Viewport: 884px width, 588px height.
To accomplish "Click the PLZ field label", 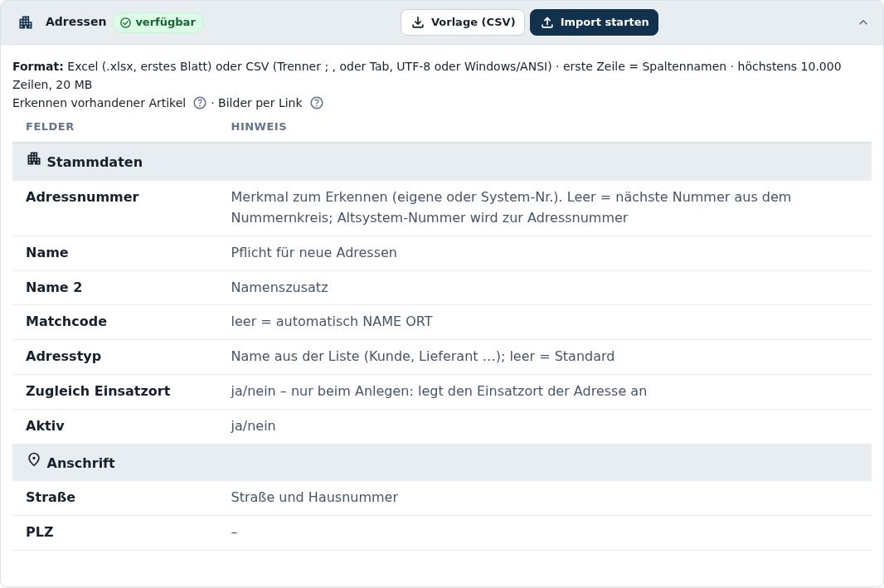I will point(40,532).
